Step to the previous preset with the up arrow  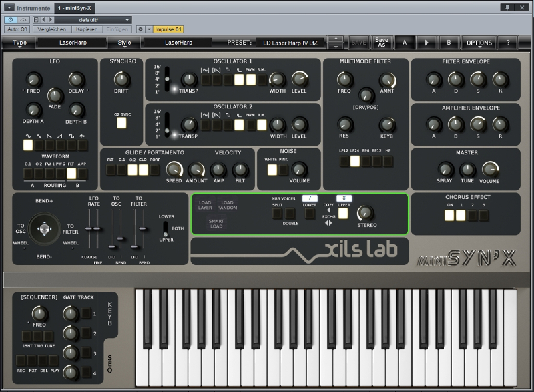[x=336, y=39]
